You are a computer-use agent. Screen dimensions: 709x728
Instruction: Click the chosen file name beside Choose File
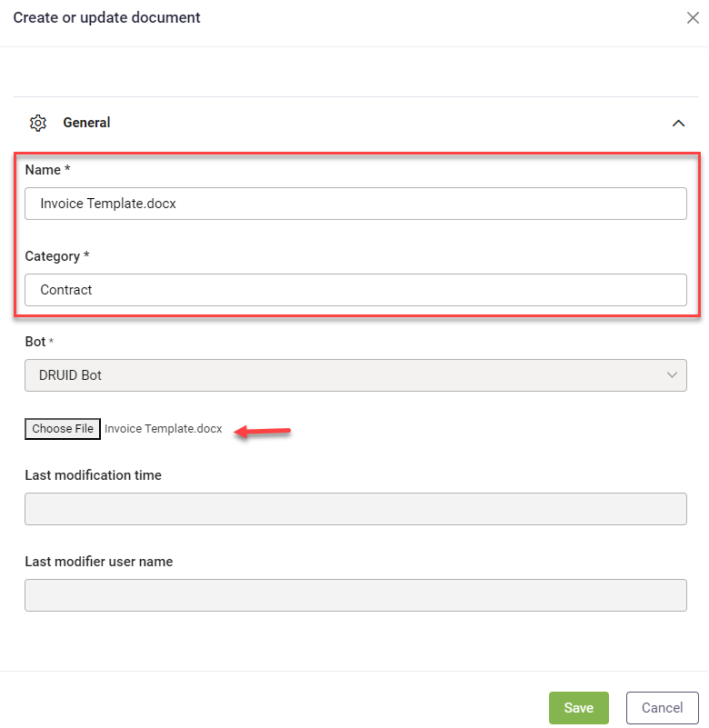point(164,429)
